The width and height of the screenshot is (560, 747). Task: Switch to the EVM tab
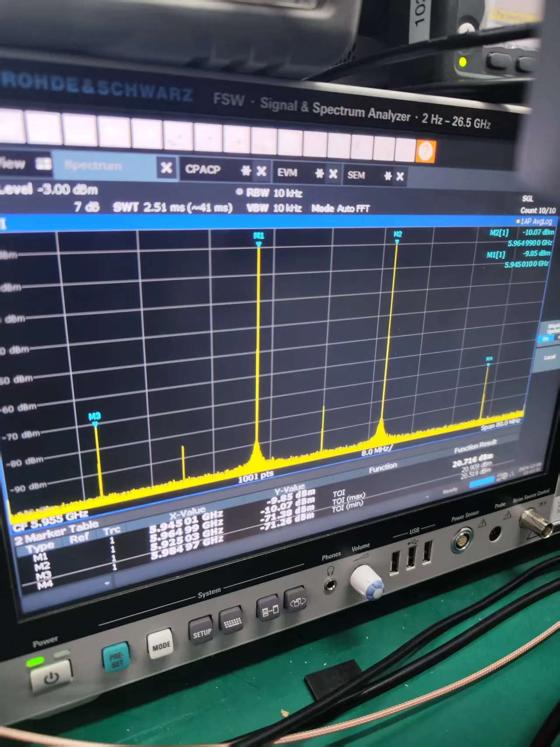tap(287, 173)
